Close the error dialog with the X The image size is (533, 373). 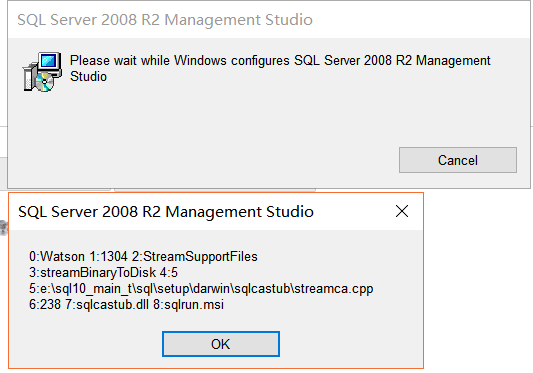point(402,211)
